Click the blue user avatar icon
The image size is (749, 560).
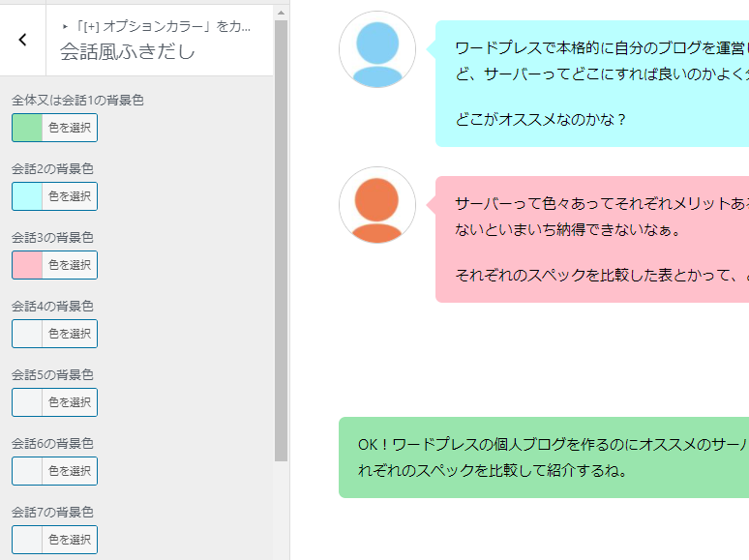[x=377, y=49]
